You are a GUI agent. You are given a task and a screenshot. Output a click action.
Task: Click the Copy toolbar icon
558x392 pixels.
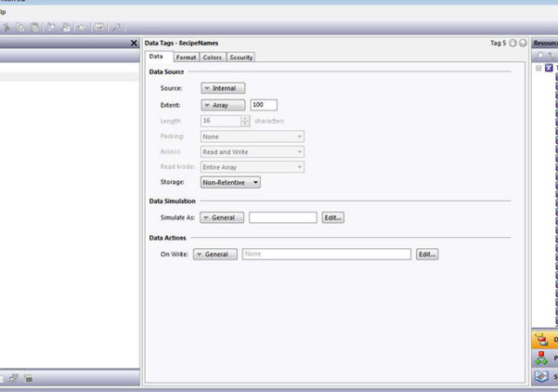point(20,27)
